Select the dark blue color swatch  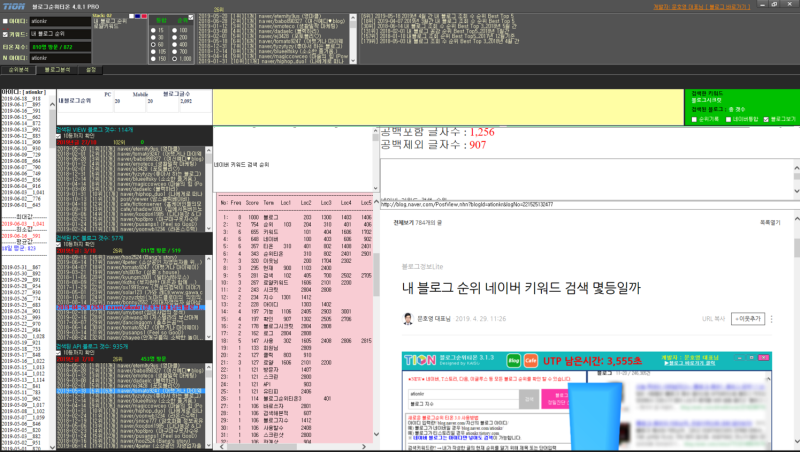[x=138, y=16]
